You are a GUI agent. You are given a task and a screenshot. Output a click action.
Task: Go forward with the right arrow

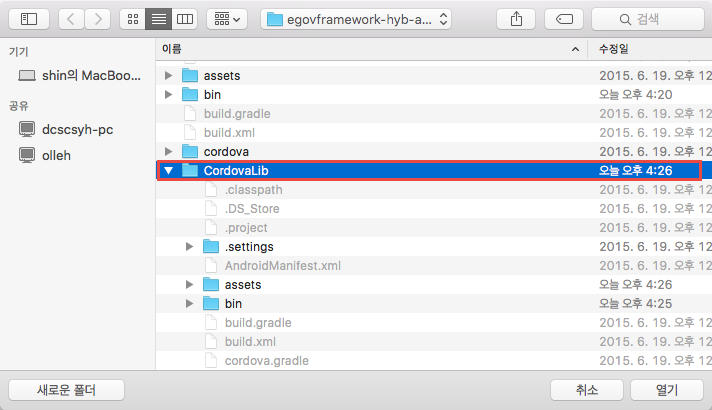(x=98, y=19)
